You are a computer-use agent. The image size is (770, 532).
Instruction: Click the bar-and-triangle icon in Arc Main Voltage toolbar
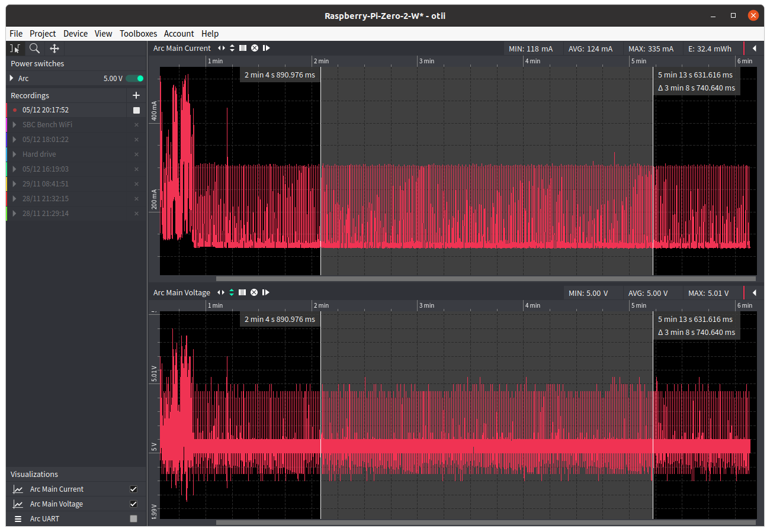coord(265,292)
